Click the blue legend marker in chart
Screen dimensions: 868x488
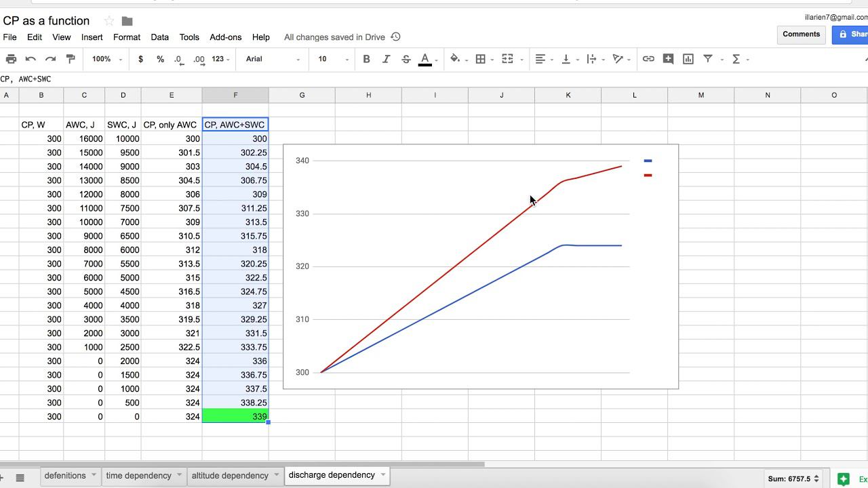click(648, 161)
